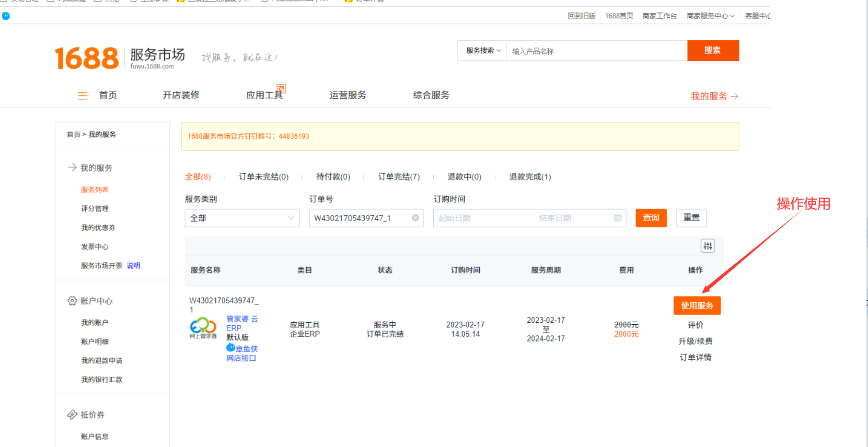Viewport: 868px width, 447px height.
Task: Open 我的银行汇款 in the sidebar
Action: [x=102, y=379]
